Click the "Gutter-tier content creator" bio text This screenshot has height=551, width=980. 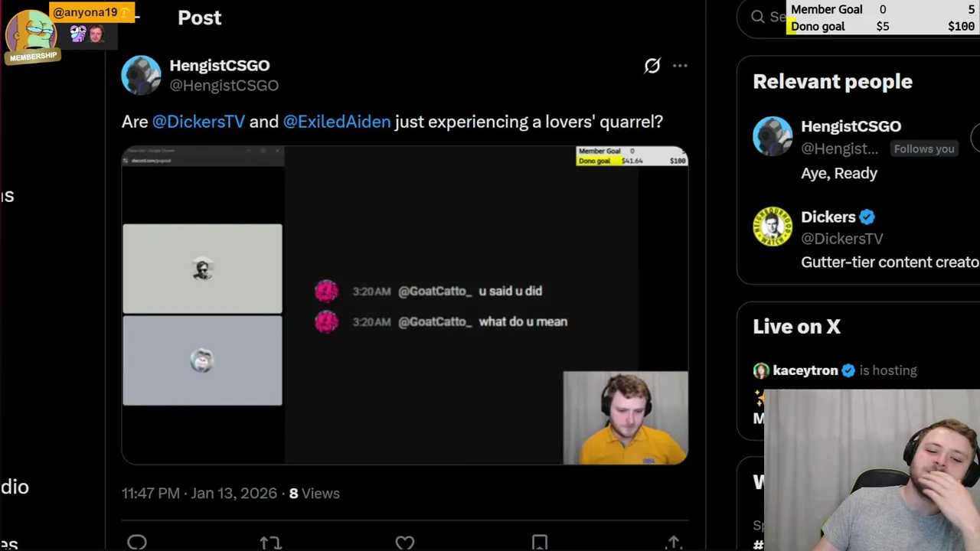(890, 262)
